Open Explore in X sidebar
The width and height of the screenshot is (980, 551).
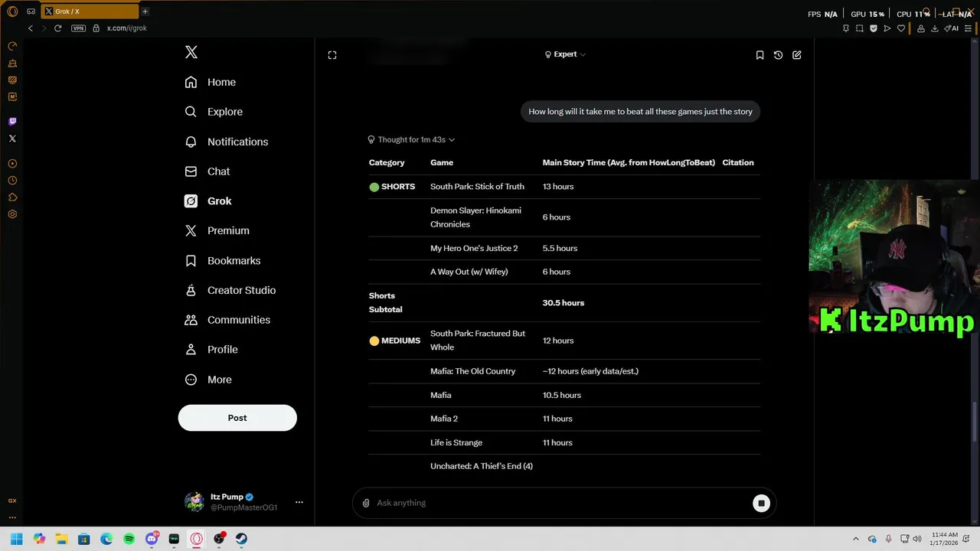coord(214,112)
